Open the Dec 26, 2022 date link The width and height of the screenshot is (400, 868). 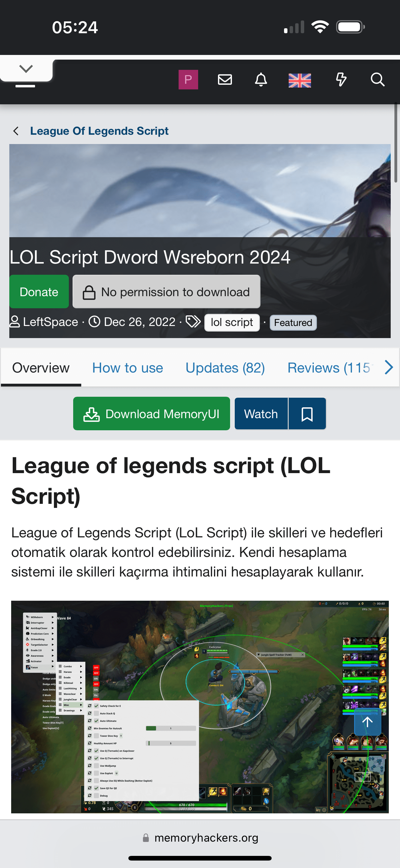(x=140, y=322)
